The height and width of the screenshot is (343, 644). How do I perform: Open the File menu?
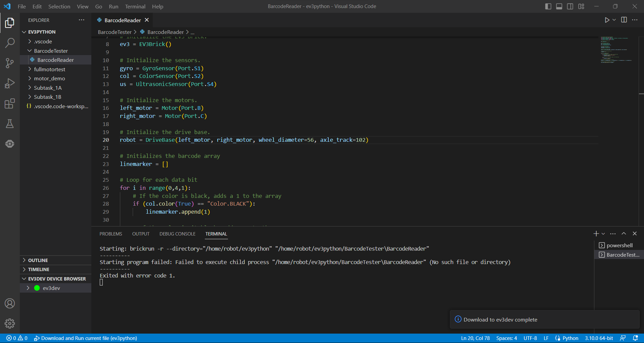coord(22,6)
